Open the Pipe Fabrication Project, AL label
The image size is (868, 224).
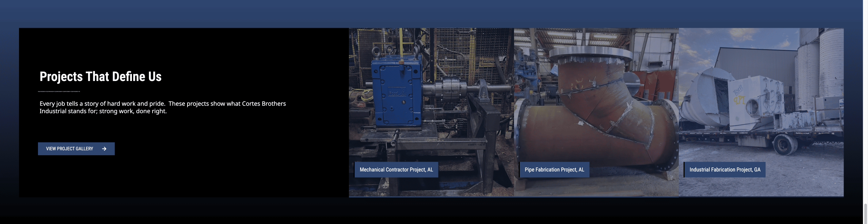554,170
